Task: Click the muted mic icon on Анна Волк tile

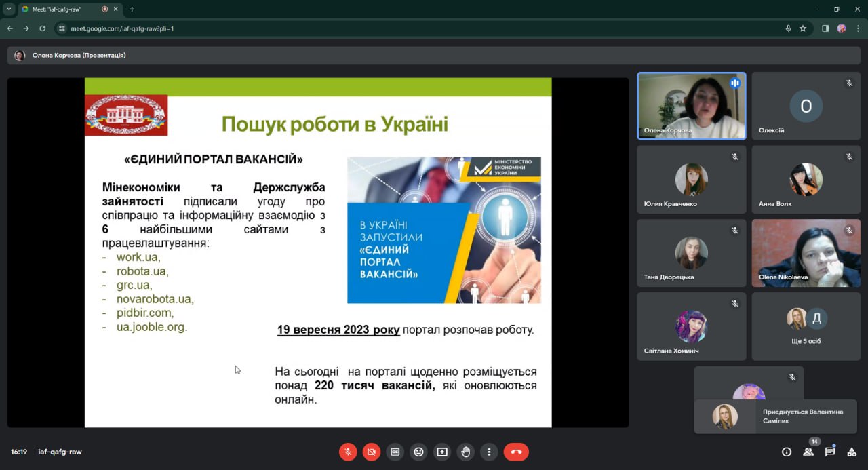Action: click(x=849, y=157)
